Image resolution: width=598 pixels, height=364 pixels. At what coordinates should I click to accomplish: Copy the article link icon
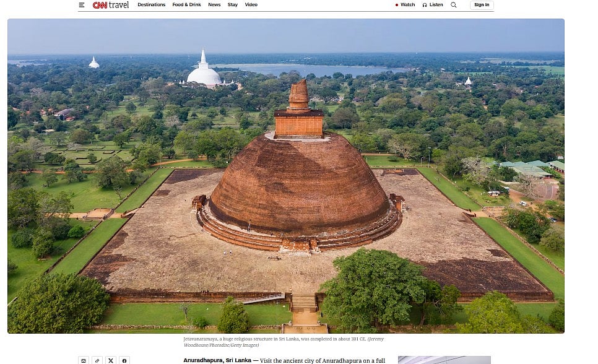tap(97, 360)
